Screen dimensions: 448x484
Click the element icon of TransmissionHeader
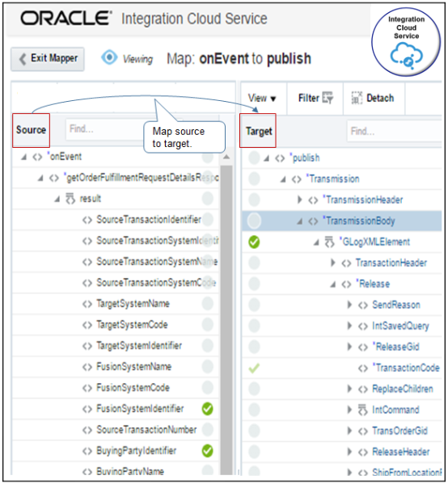click(313, 200)
